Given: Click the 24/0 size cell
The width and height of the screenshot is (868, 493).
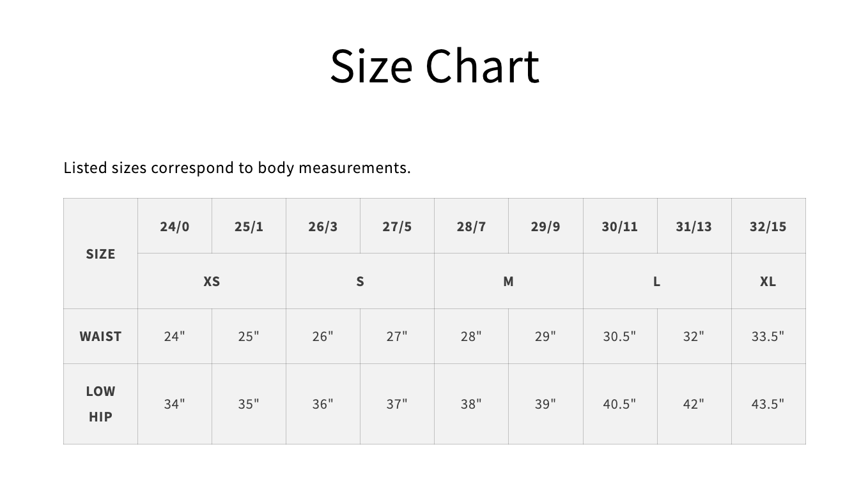Looking at the screenshot, I should pyautogui.click(x=174, y=226).
